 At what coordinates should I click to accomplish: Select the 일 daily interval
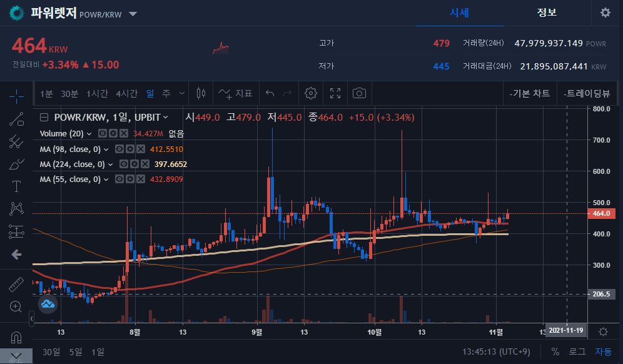pos(150,93)
